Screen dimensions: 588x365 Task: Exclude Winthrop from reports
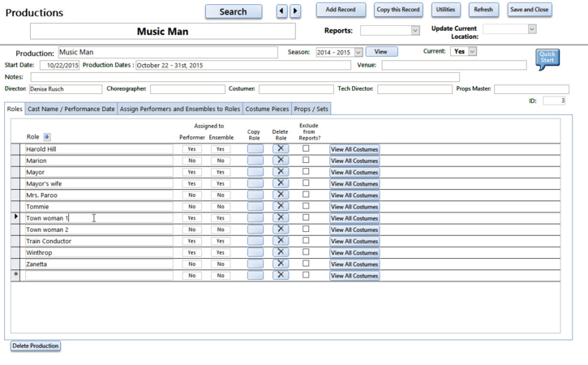pos(306,252)
